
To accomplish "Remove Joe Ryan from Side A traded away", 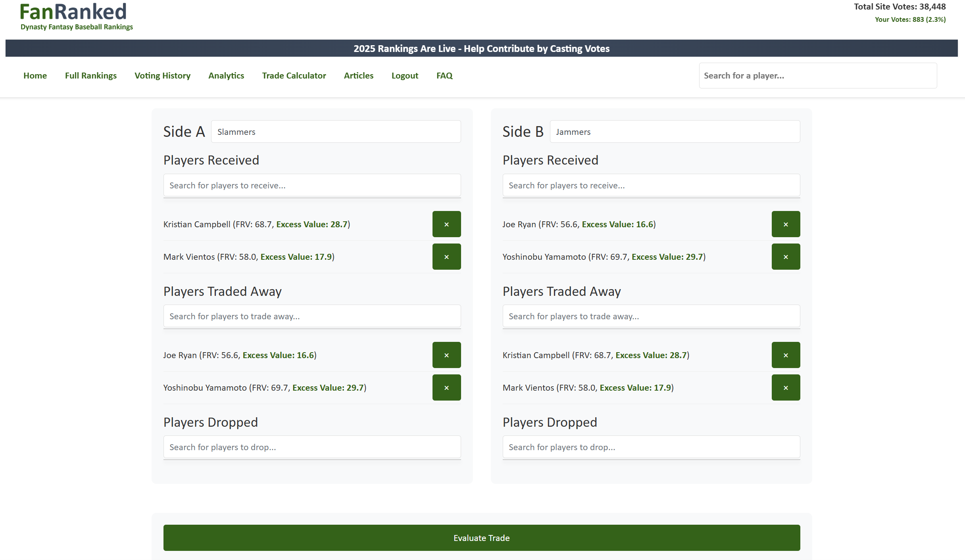I will click(446, 355).
